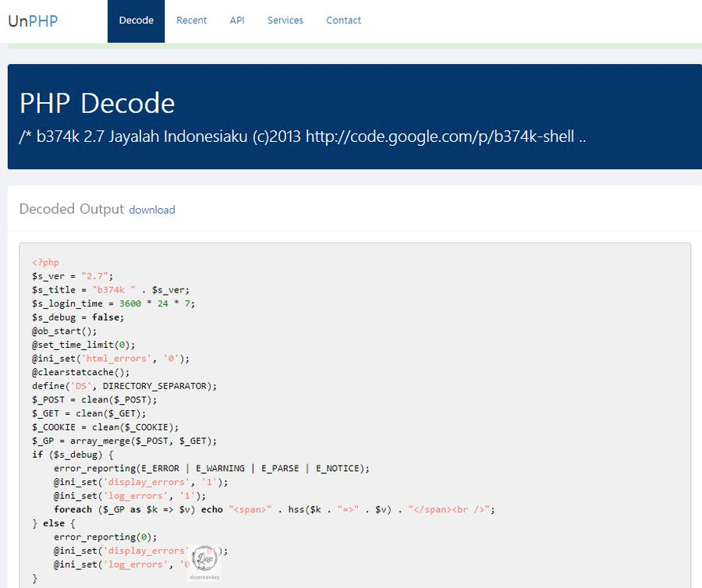The height and width of the screenshot is (588, 702).
Task: Click the @set_time_limit(0) line
Action: [83, 345]
